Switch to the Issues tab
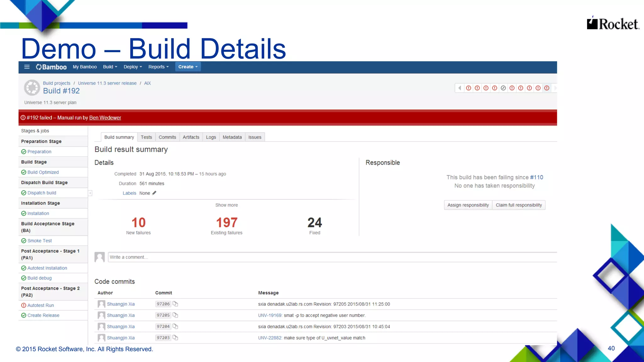Image resolution: width=644 pixels, height=362 pixels. 255,137
